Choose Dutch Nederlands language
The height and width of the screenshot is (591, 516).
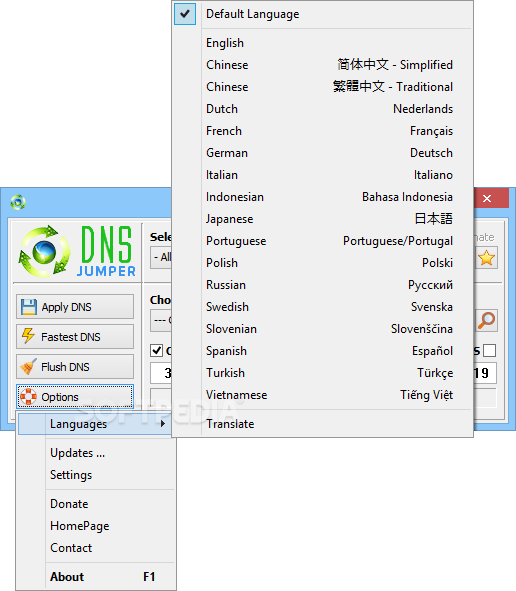click(x=323, y=109)
